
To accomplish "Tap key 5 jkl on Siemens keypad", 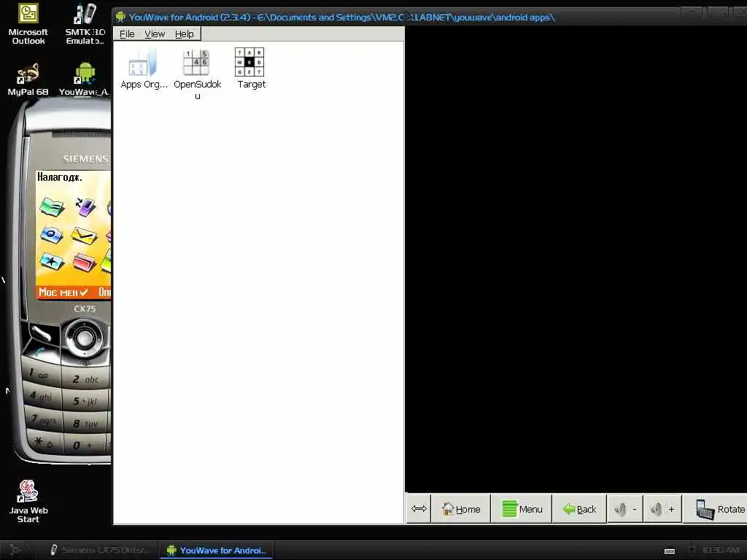I will [85, 402].
